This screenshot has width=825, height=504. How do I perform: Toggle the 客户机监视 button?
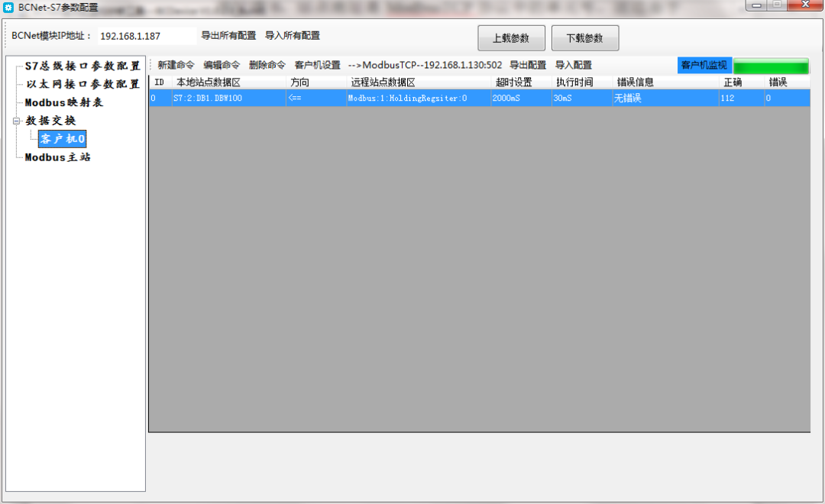[x=704, y=66]
